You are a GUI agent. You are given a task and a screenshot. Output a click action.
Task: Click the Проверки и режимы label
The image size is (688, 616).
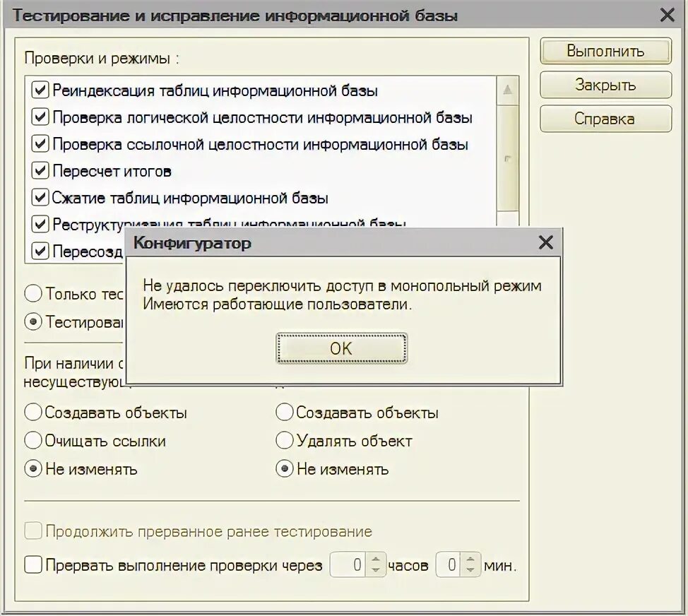click(x=102, y=58)
